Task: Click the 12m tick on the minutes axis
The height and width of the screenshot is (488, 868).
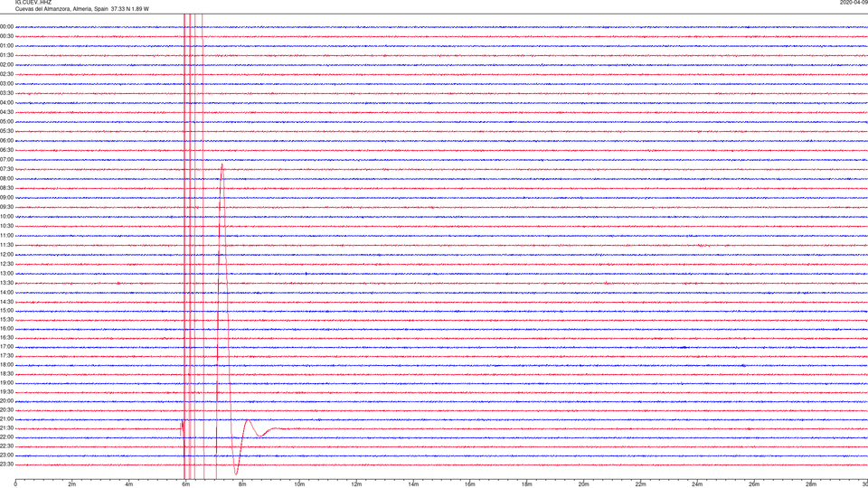Action: [x=356, y=484]
